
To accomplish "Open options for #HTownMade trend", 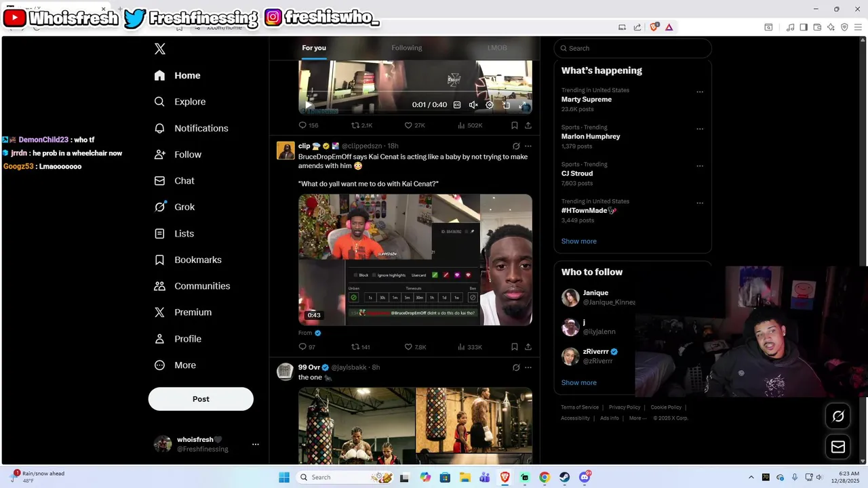I will pos(700,203).
